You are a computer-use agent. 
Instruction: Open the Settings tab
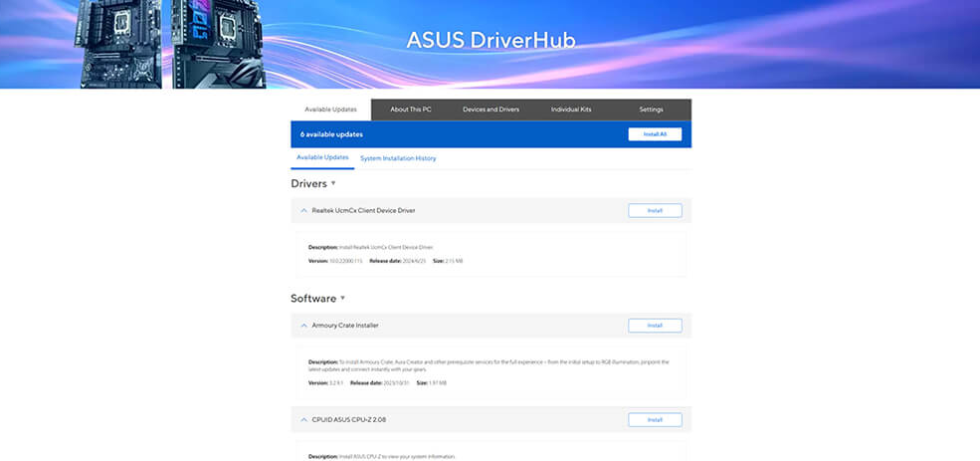651,110
